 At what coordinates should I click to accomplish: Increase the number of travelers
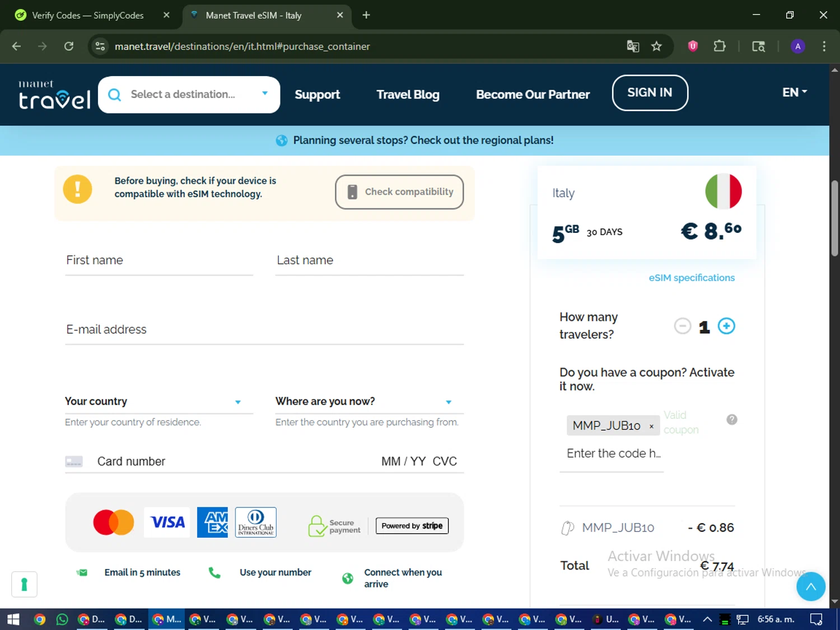(726, 326)
